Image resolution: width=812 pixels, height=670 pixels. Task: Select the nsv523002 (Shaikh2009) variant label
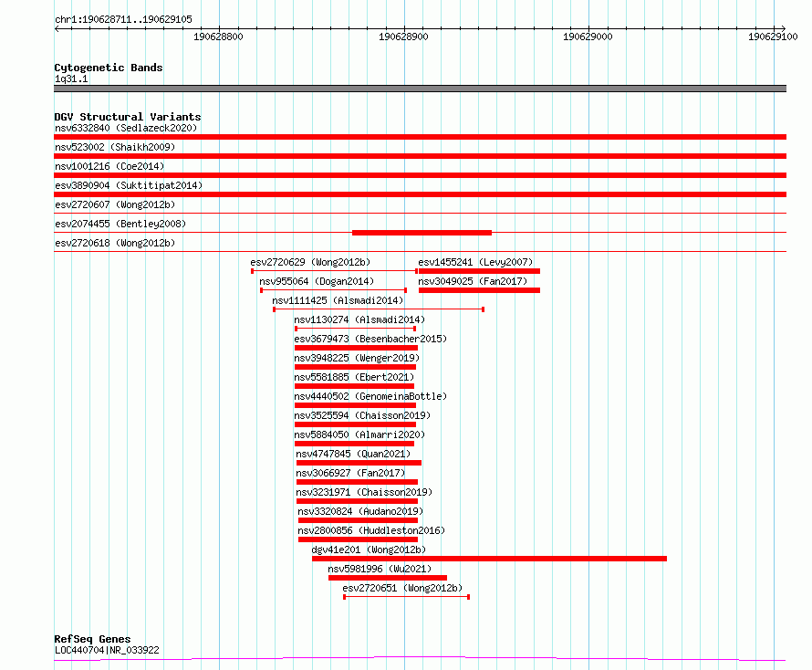[115, 147]
